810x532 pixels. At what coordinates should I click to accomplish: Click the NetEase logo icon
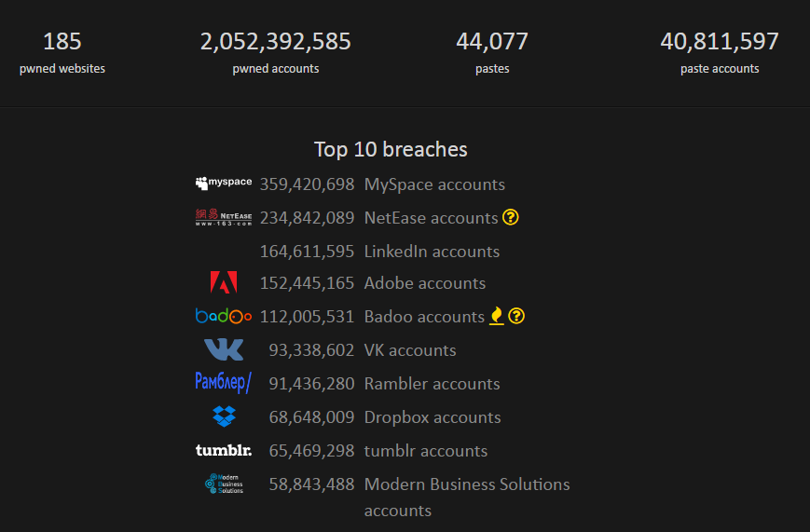(x=224, y=218)
